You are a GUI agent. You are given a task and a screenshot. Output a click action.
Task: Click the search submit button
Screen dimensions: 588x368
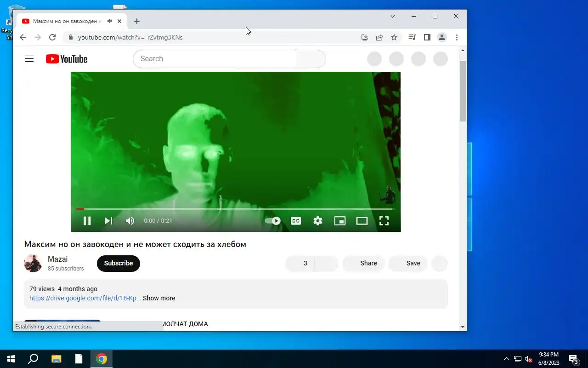point(311,59)
